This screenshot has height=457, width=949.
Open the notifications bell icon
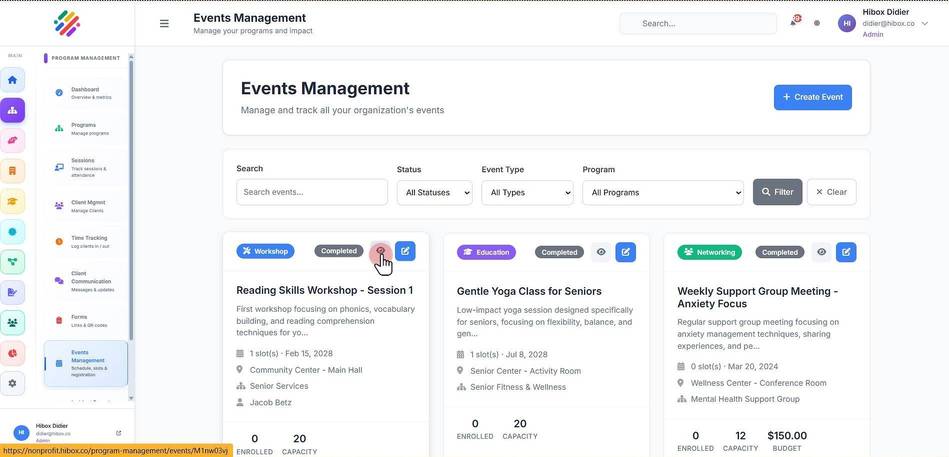click(x=793, y=23)
